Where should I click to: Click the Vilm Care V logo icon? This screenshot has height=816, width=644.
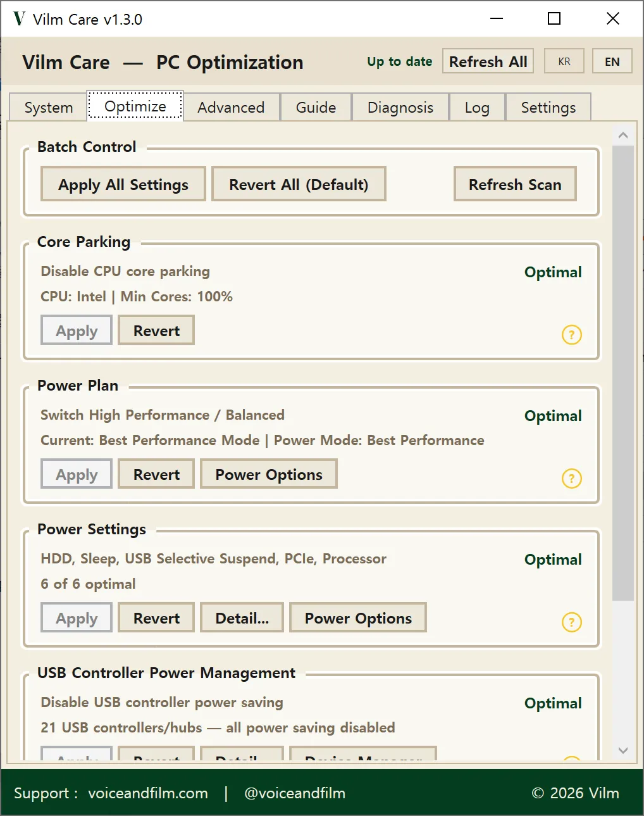(x=19, y=18)
